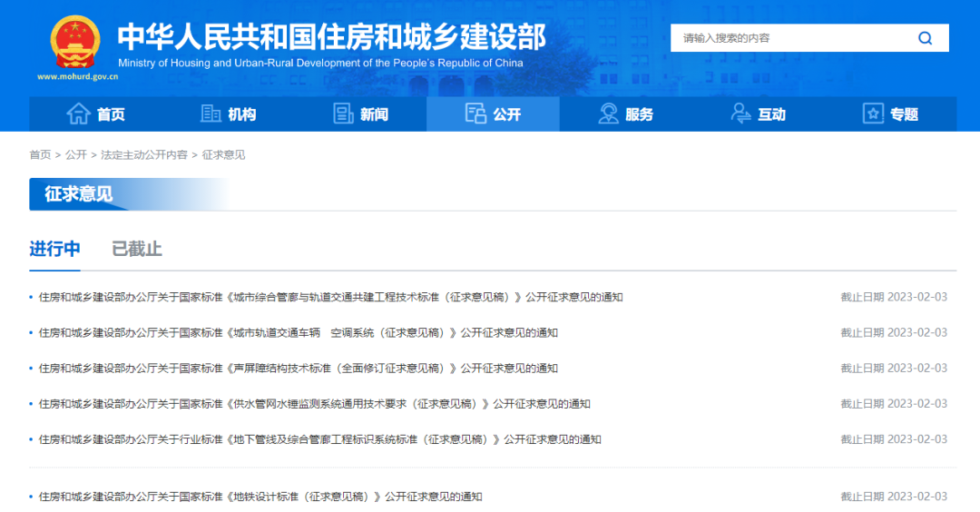This screenshot has height=512, width=980.
Task: Click 截止日期 beside the 城市综合管廊 notice
Action: [894, 297]
